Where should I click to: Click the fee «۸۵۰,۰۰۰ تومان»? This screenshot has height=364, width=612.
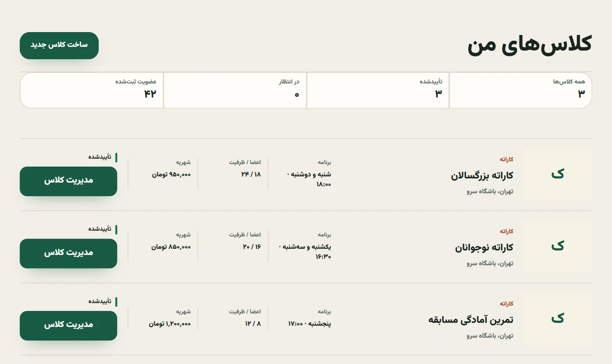tap(171, 247)
